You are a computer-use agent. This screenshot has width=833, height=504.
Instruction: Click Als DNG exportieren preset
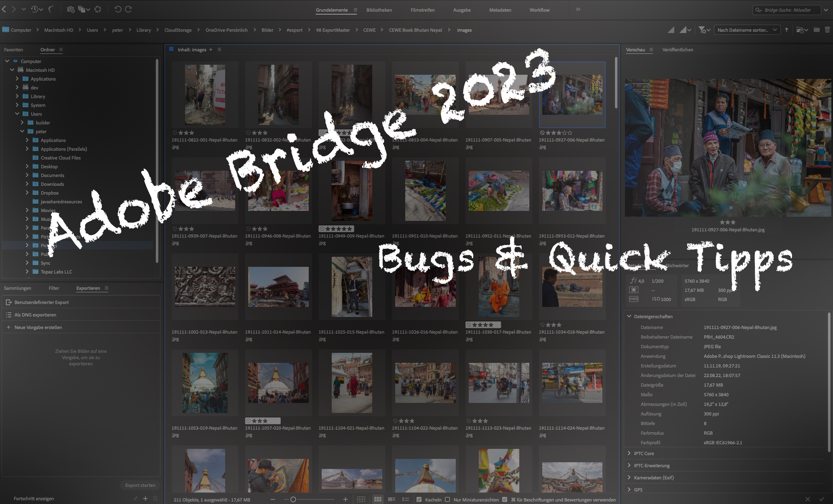coord(81,314)
